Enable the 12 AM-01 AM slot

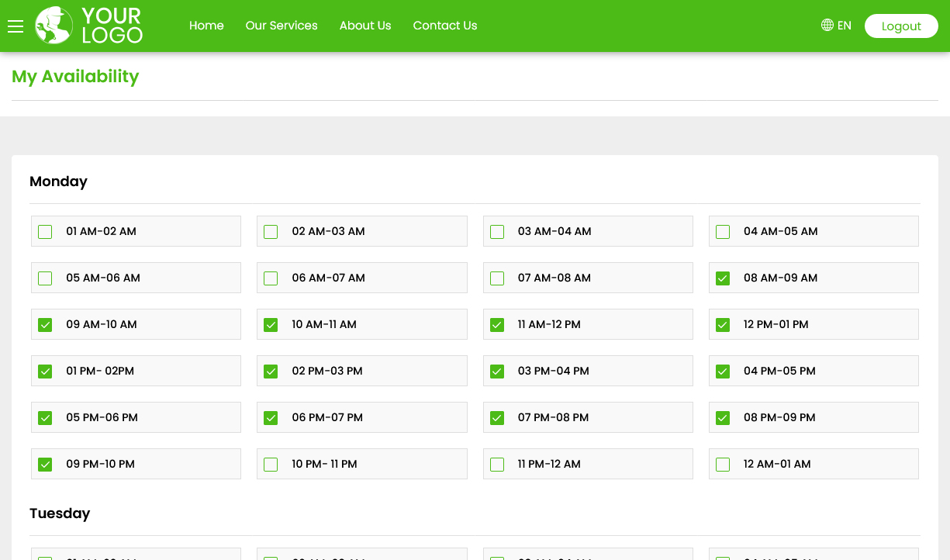(722, 464)
